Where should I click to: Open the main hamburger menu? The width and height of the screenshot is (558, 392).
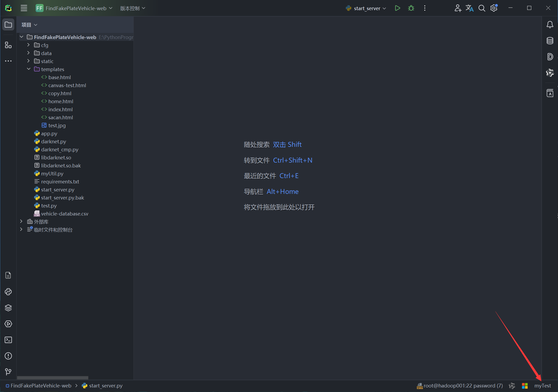point(24,8)
